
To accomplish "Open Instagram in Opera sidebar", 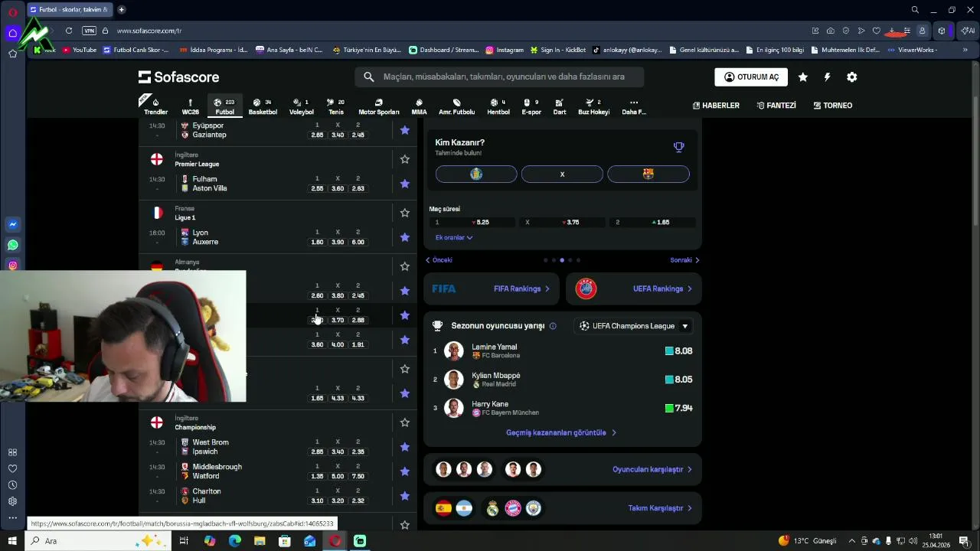I will pyautogui.click(x=12, y=266).
